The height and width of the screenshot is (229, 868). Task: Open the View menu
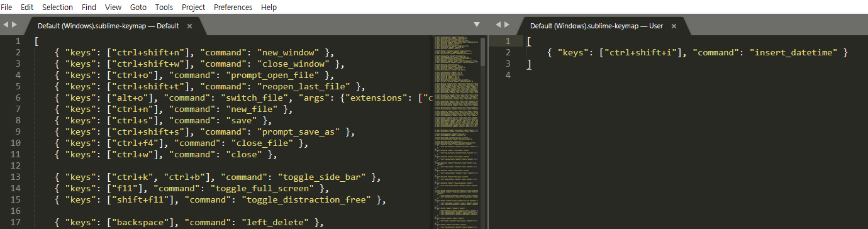point(113,7)
